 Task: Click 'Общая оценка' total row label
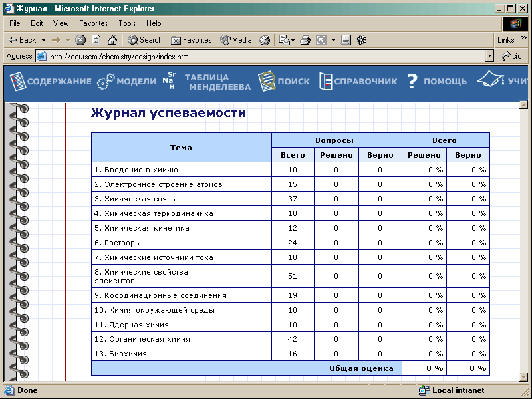click(x=361, y=368)
